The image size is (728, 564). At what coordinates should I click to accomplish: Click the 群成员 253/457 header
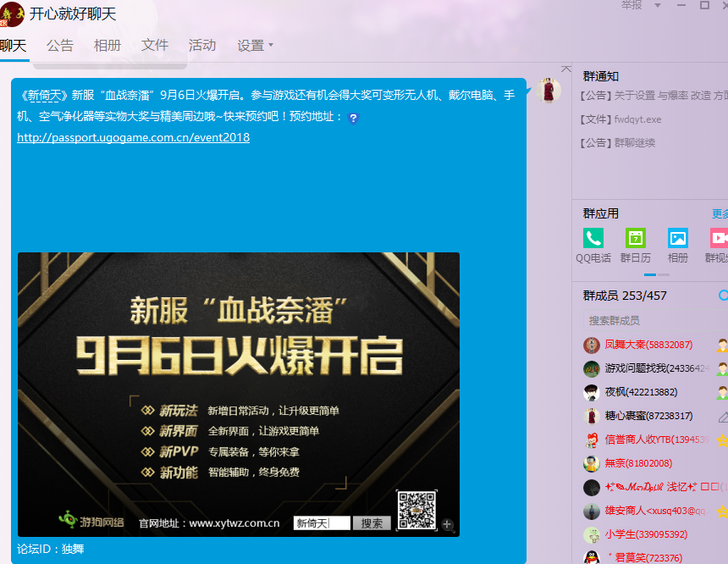pos(625,296)
